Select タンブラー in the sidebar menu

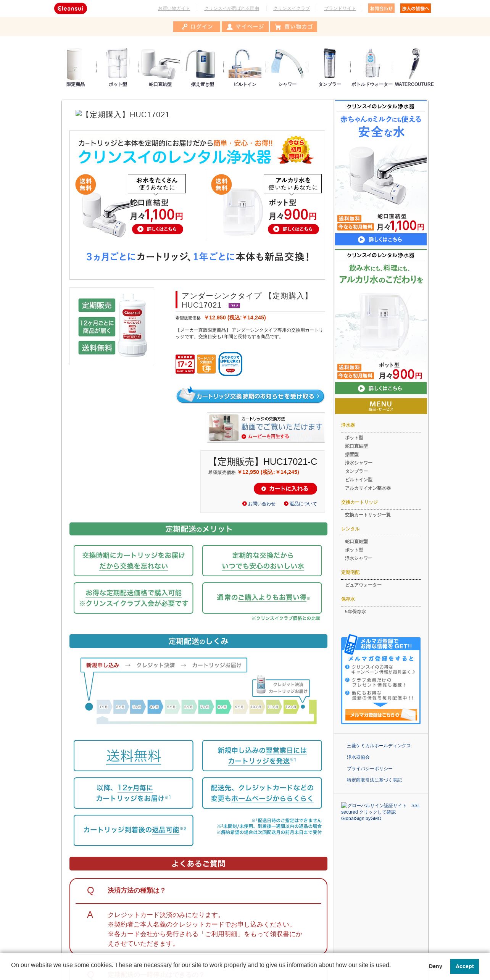tap(356, 471)
